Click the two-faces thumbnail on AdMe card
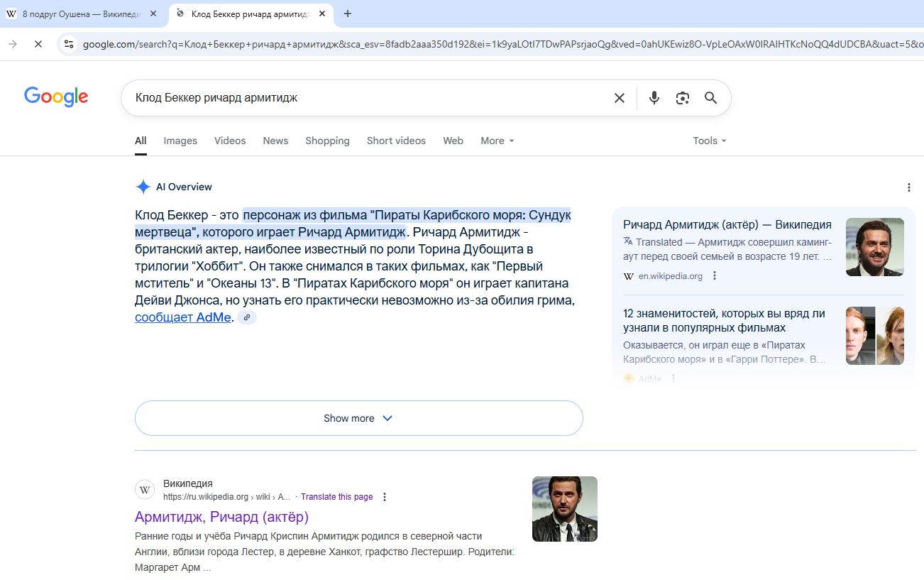This screenshot has height=580, width=924. click(875, 336)
